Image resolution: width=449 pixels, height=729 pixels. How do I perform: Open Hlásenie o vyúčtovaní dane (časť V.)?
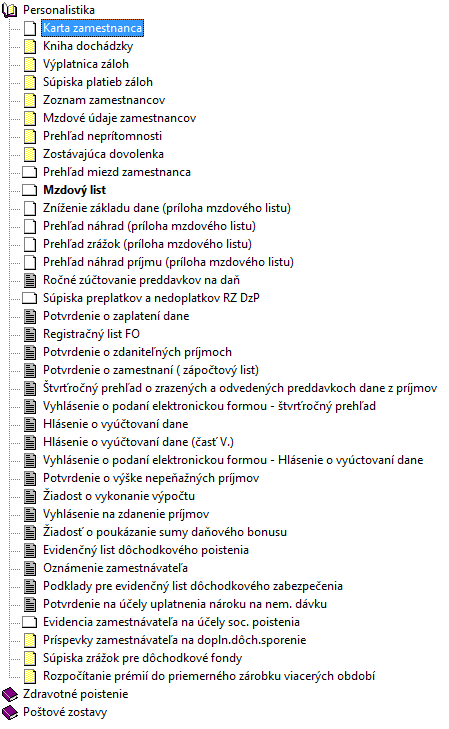tap(139, 442)
